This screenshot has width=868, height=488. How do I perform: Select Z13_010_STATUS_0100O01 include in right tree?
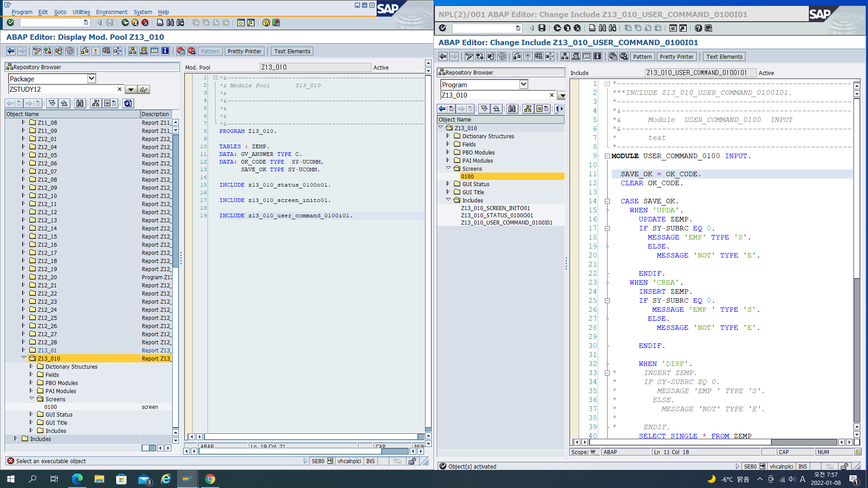497,216
